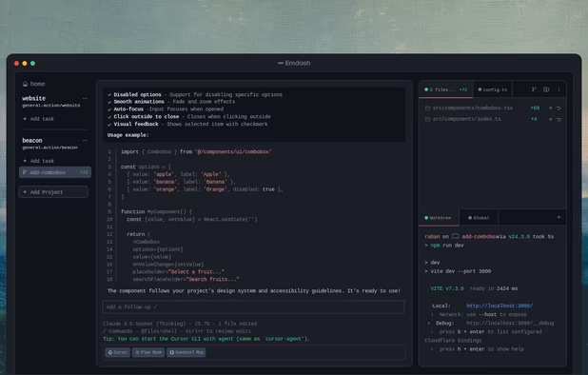Select the beacon project title

[32, 140]
